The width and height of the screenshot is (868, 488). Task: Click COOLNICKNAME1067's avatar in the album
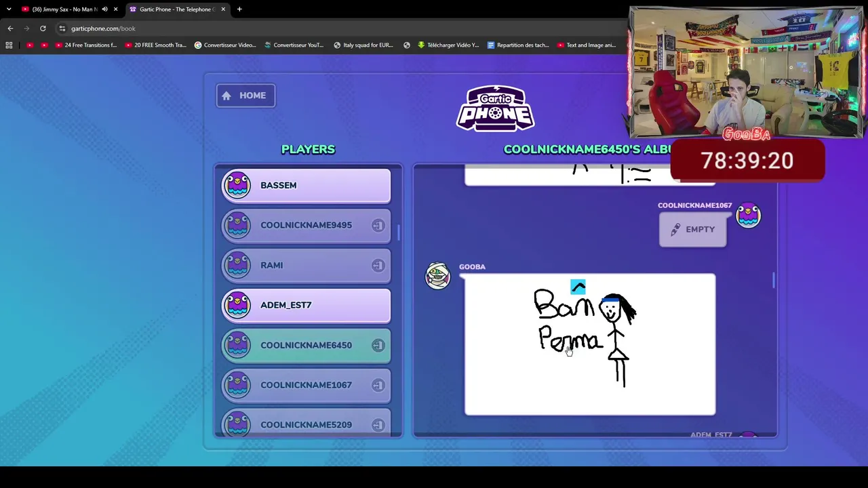[x=749, y=216]
